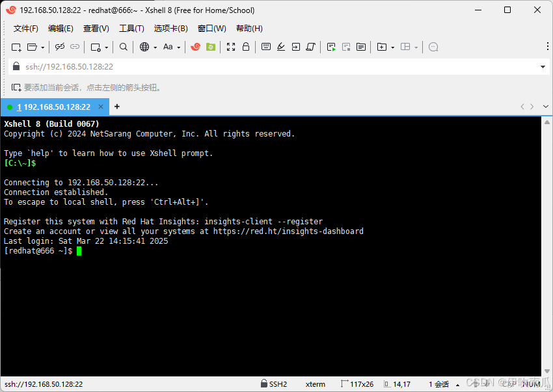The image size is (553, 392).
Task: Launch Xmanager red swirl icon
Action: tap(195, 47)
